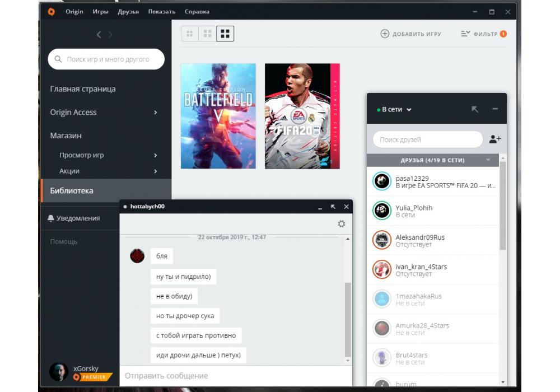
Task: Select offline friend 1mazahakaRus
Action: pyautogui.click(x=433, y=299)
